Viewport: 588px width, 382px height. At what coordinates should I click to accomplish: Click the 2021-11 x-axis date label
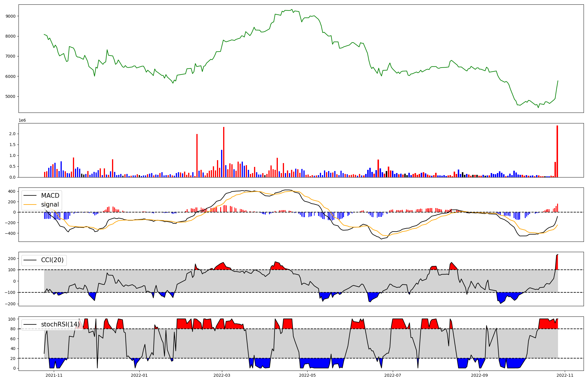(x=54, y=375)
